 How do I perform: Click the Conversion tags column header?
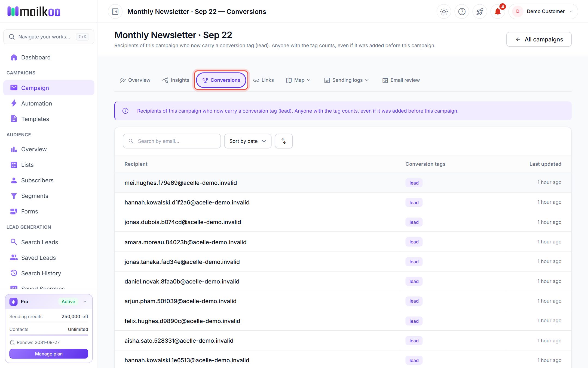[x=425, y=164]
